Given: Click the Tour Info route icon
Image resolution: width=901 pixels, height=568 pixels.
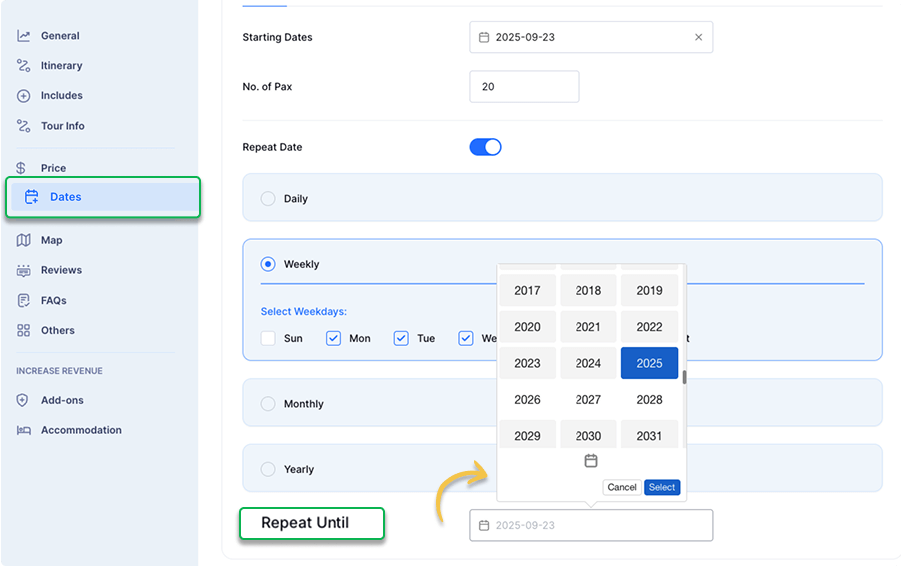Looking at the screenshot, I should click(24, 126).
